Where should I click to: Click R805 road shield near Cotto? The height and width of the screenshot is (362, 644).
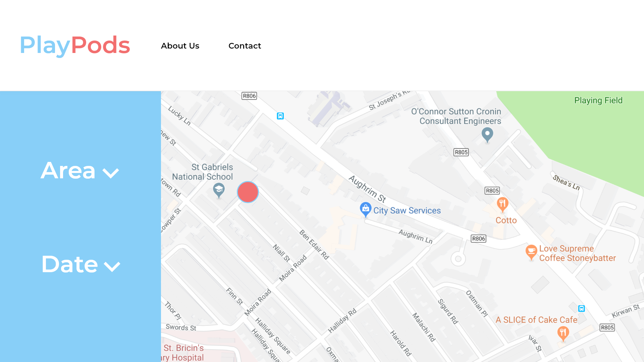click(x=492, y=191)
